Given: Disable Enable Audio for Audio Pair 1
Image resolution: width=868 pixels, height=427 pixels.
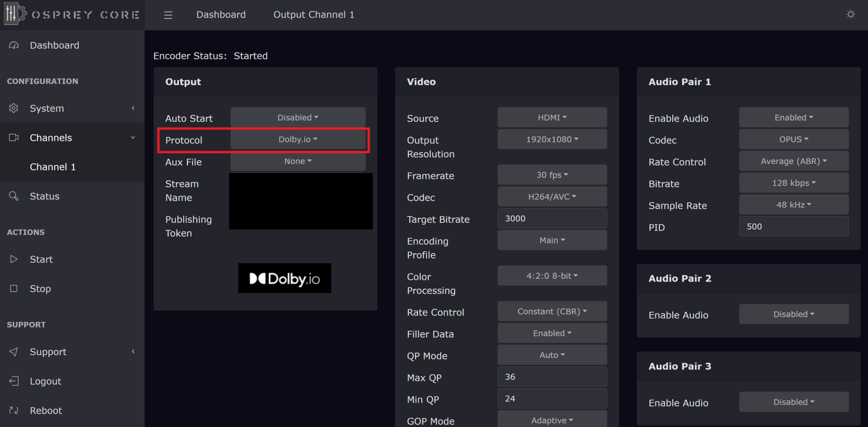Looking at the screenshot, I should coord(793,117).
